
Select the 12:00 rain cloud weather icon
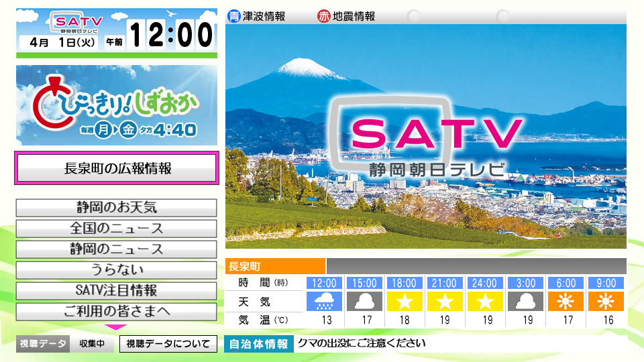coord(324,301)
